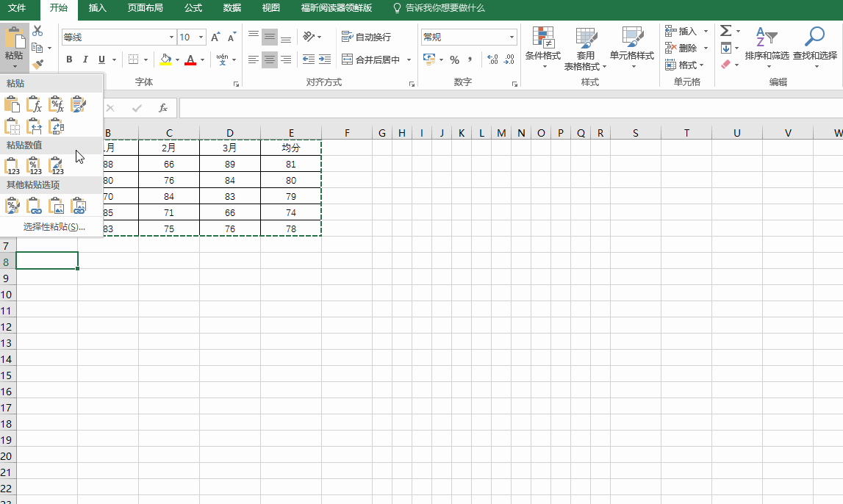The width and height of the screenshot is (843, 504).
Task: Toggle bold formatting
Action: click(69, 60)
